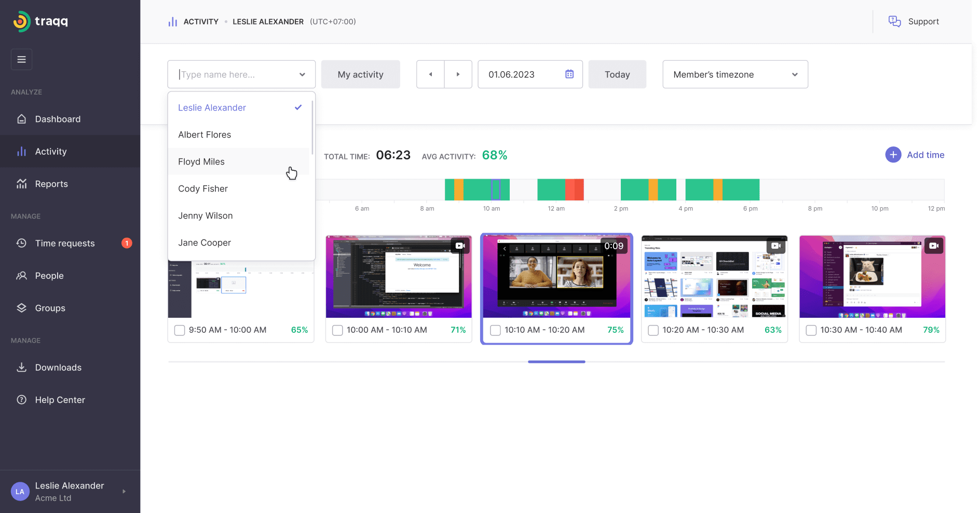Collapse the member name dropdown chevron

[x=302, y=74]
